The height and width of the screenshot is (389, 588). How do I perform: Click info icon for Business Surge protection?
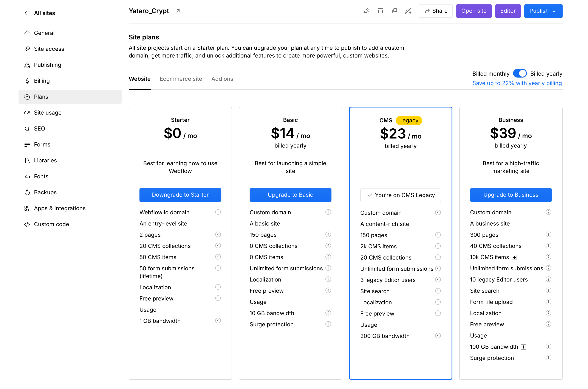point(548,358)
